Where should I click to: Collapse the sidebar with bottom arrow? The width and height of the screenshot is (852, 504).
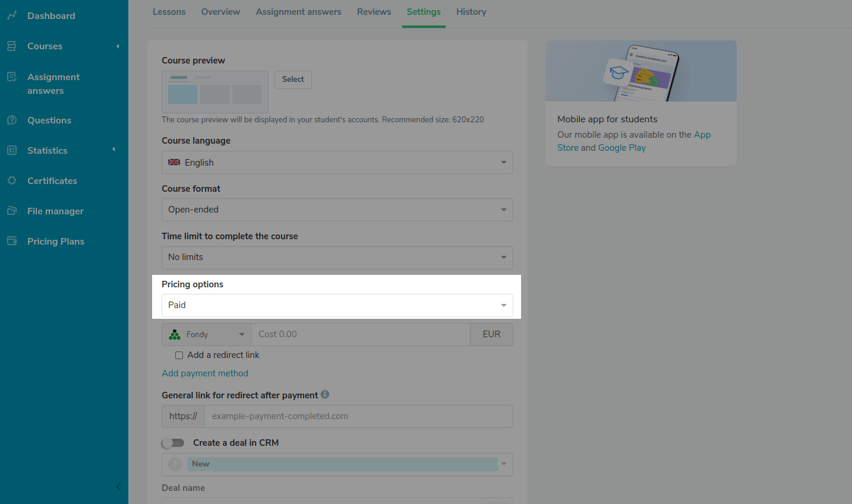(118, 487)
